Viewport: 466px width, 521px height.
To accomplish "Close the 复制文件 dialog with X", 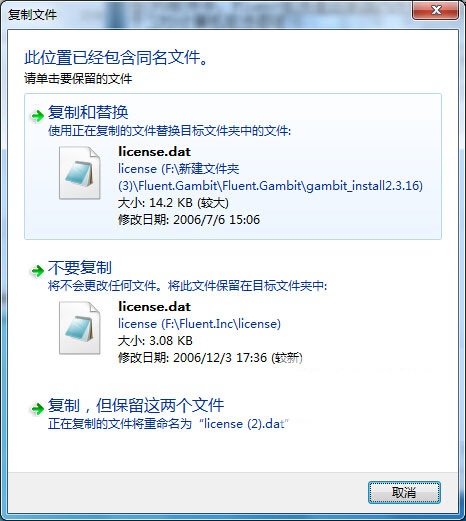I will [436, 10].
